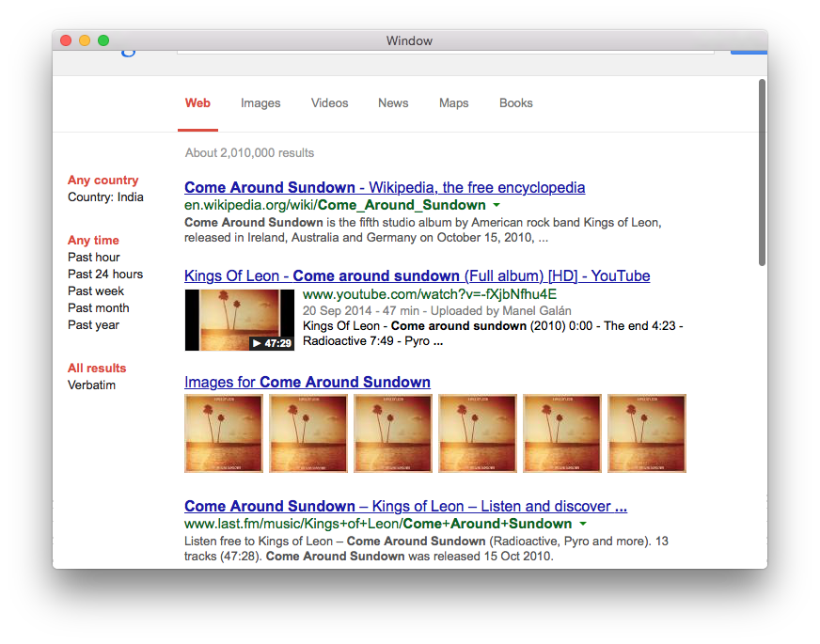Open the first album image thumbnail

223,433
